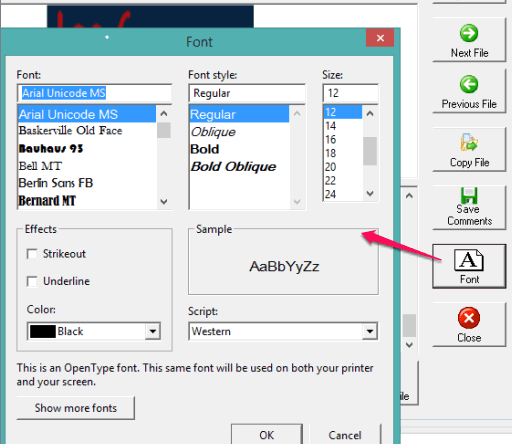The image size is (512, 444).
Task: Select Bernard MT font
Action: (87, 201)
